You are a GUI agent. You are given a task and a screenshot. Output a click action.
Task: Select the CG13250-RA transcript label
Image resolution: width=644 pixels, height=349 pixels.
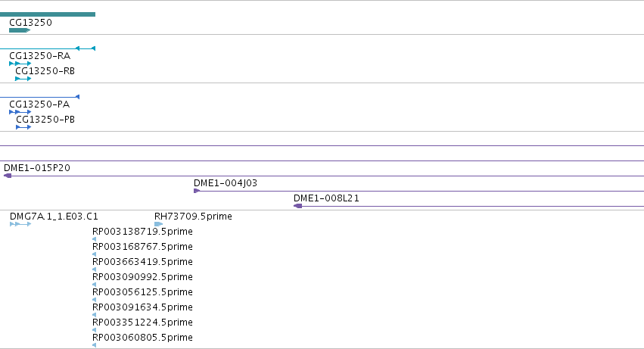point(40,56)
